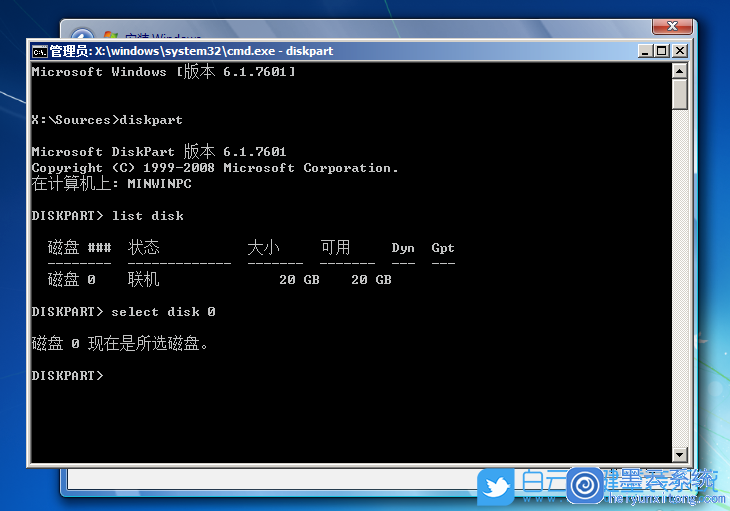Click the text '在计算机上: MINWINPC'
This screenshot has height=511, width=730.
click(x=112, y=183)
